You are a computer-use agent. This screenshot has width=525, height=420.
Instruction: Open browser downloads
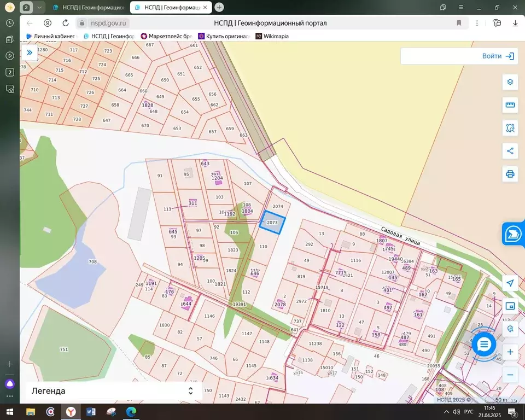point(515,23)
